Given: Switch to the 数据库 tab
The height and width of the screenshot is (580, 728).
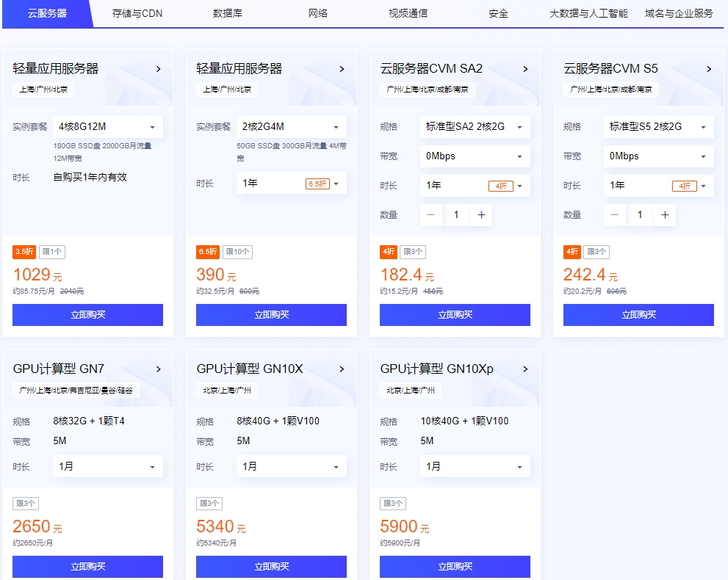Looking at the screenshot, I should click(226, 13).
